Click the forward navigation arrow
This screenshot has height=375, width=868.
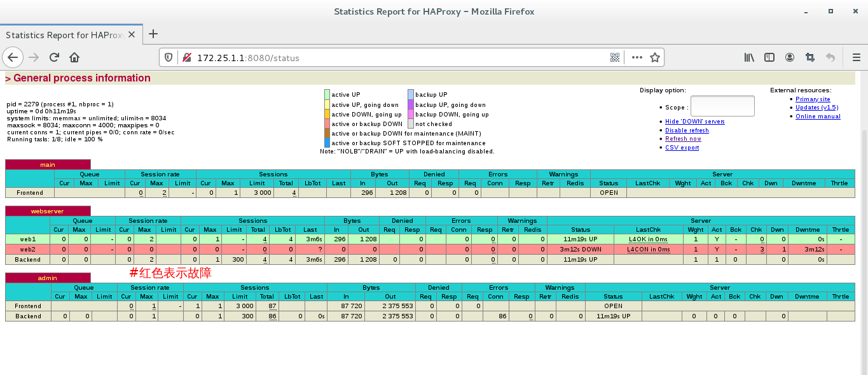(34, 57)
